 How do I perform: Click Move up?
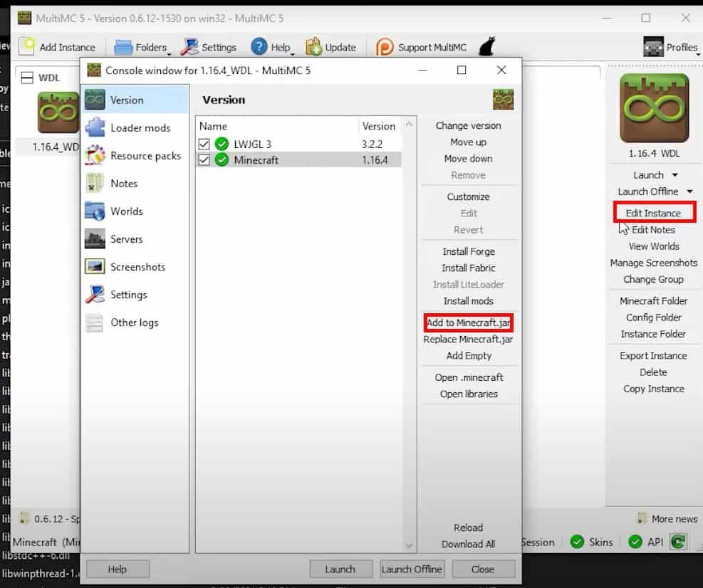(x=468, y=142)
